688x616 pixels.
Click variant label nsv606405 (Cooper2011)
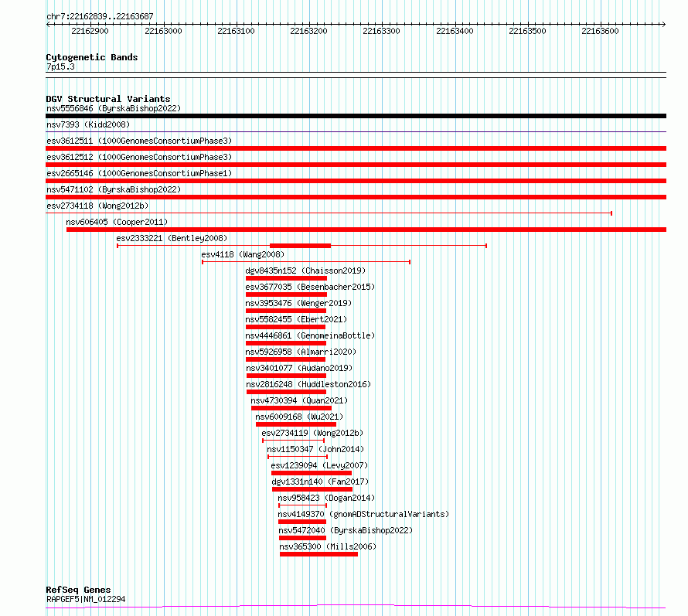coord(117,223)
